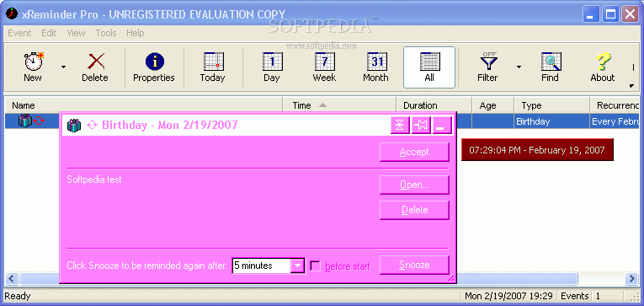The image size is (644, 306).
Task: Open the Find tool
Action: (551, 67)
